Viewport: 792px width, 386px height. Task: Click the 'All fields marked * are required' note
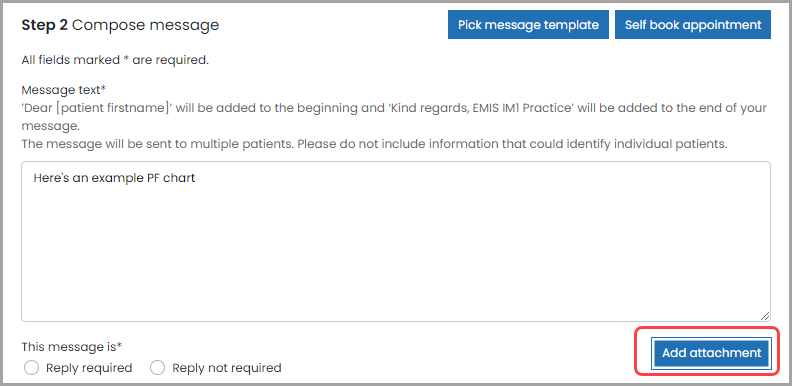coord(115,60)
